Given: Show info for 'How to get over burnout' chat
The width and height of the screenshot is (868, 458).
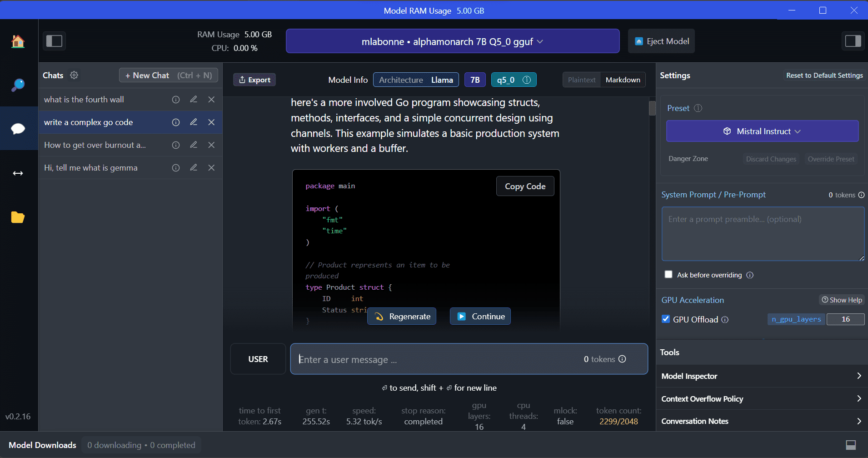Looking at the screenshot, I should click(x=176, y=145).
